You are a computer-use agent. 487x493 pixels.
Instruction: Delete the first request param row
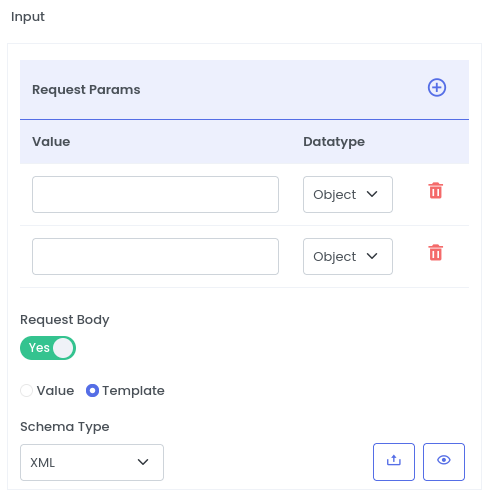436,190
